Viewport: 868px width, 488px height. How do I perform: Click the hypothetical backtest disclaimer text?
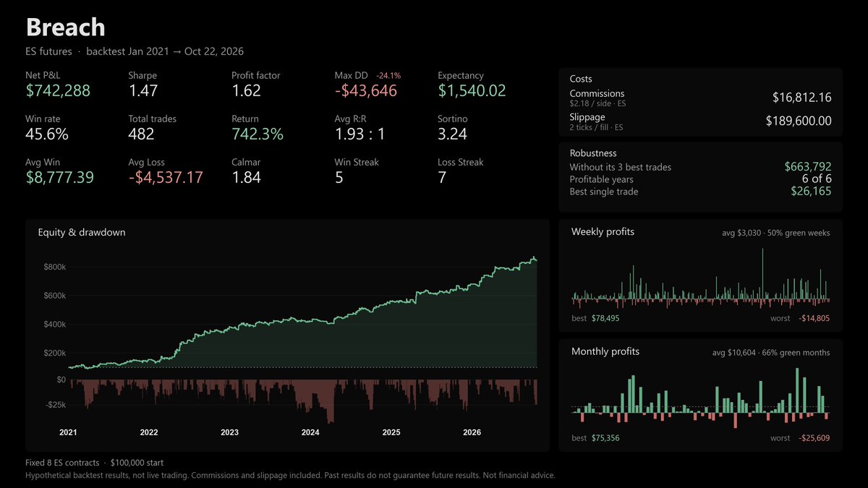click(290, 475)
